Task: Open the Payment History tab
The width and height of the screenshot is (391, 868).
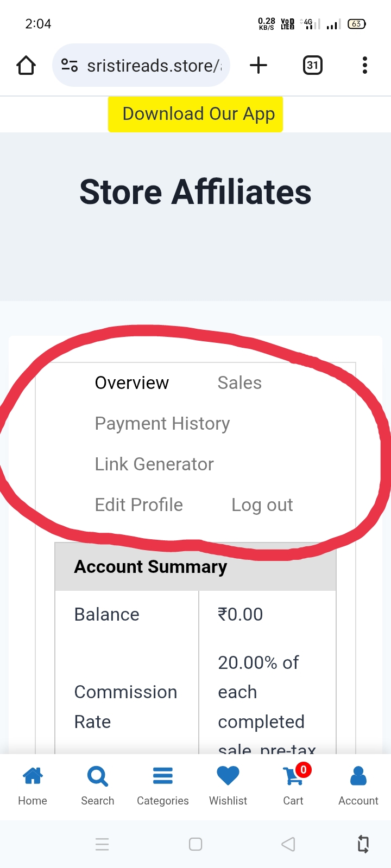Action: tap(162, 424)
